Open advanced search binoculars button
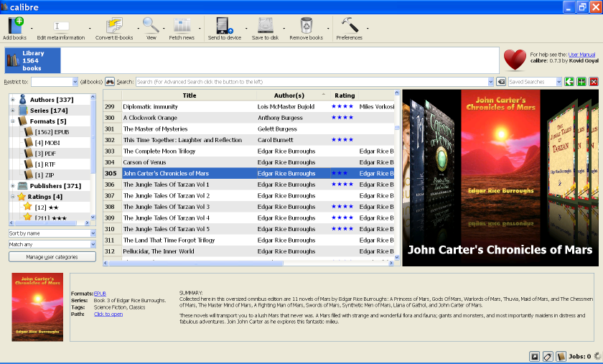The image size is (603, 364). point(110,82)
